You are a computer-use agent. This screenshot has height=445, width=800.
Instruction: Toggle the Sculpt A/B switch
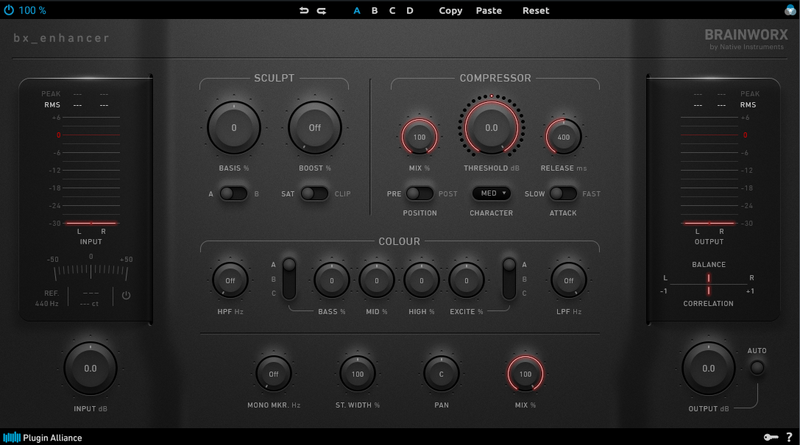(x=233, y=193)
